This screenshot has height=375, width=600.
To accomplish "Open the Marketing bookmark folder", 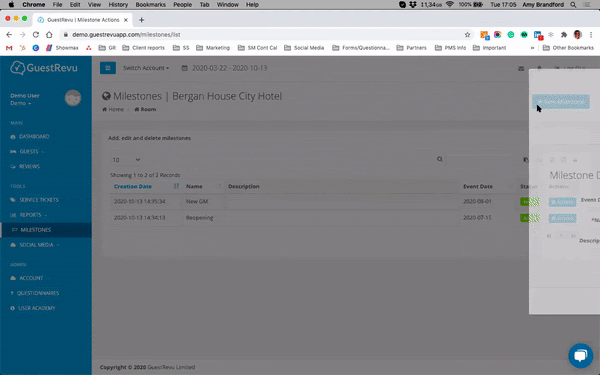I will coord(213,48).
